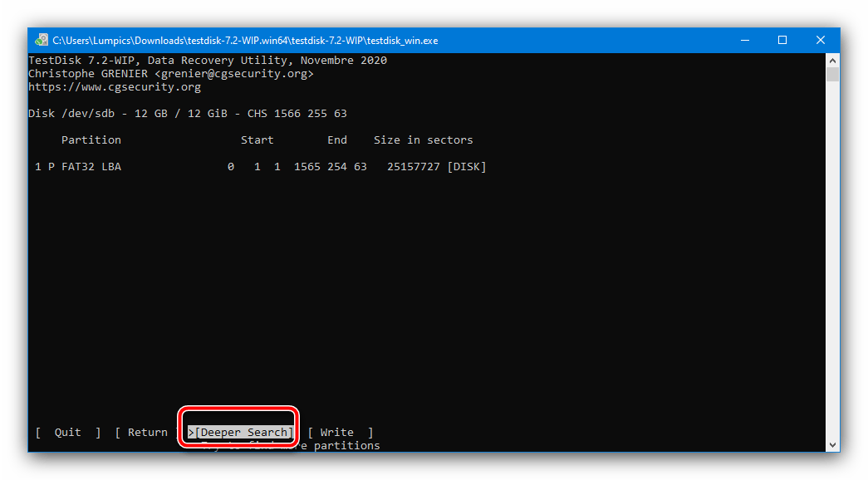Click the Disk /dev/sdb info line
The width and height of the screenshot is (868, 480).
click(x=188, y=114)
